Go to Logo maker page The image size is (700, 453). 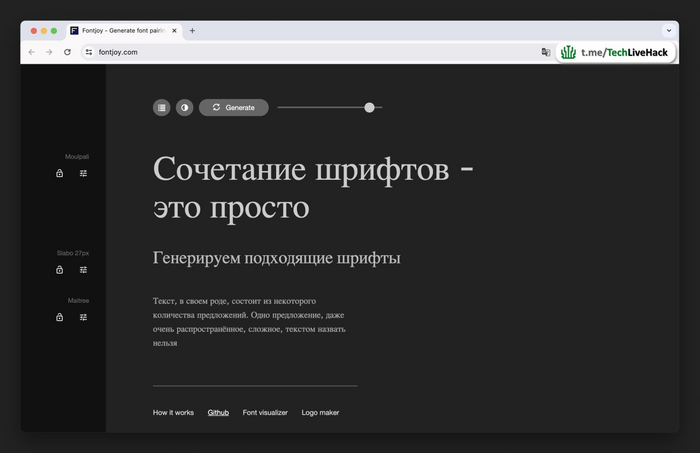click(320, 412)
